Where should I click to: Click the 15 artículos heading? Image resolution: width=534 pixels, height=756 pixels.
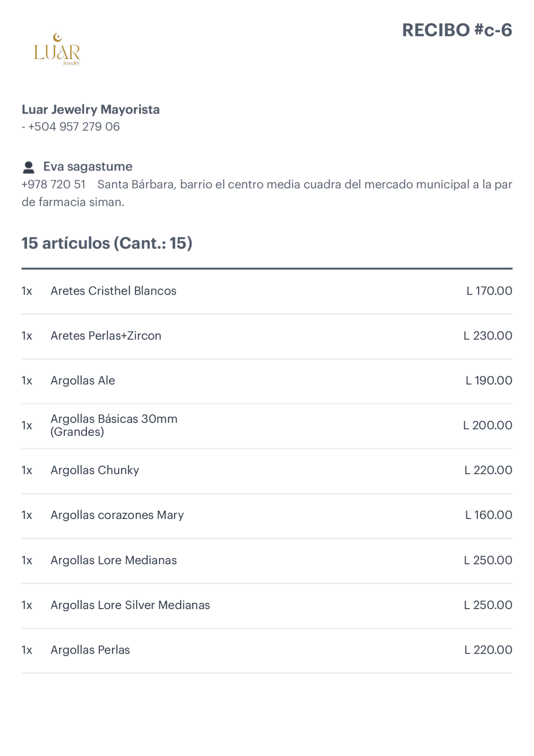pos(107,243)
